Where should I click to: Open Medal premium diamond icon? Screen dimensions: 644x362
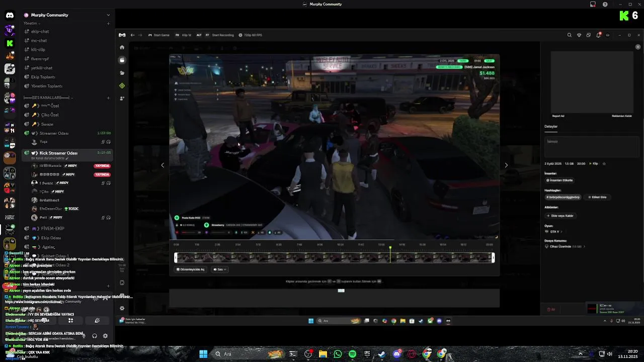pyautogui.click(x=579, y=35)
